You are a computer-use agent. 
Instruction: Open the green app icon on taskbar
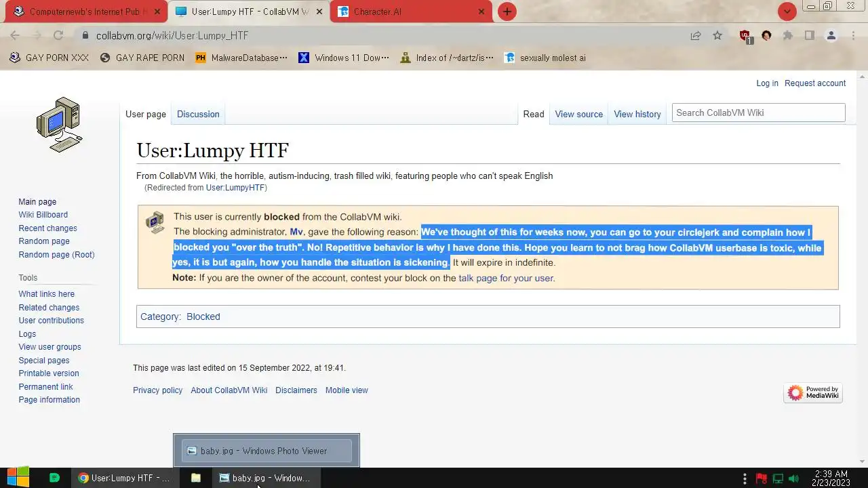click(x=55, y=478)
